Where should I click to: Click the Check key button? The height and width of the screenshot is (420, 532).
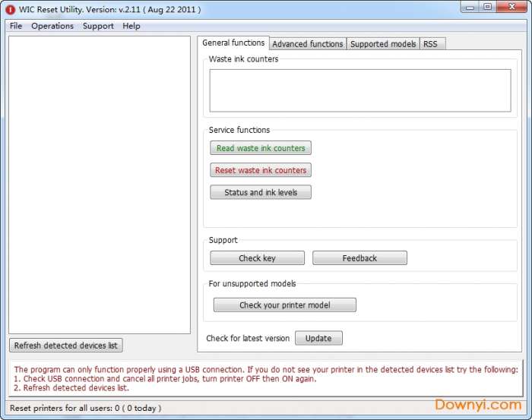[x=257, y=258]
